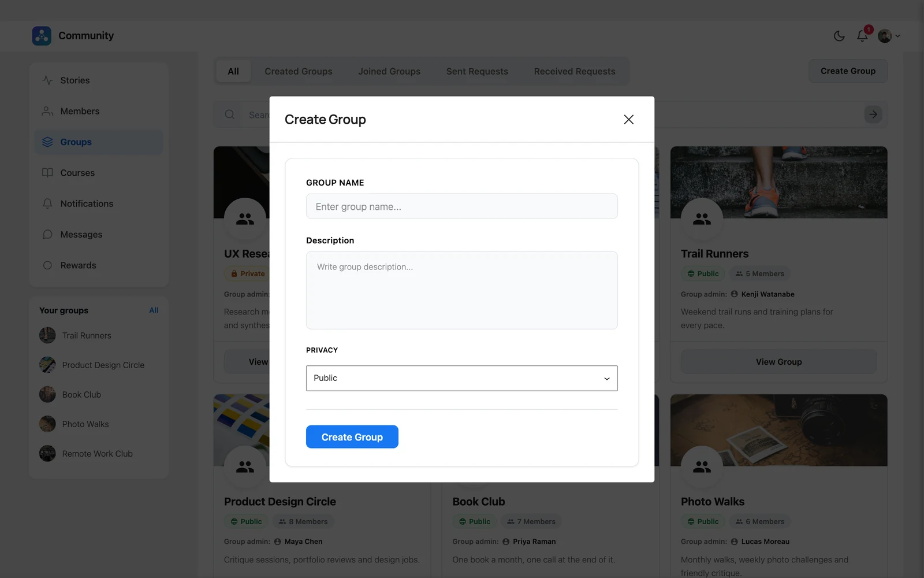924x578 pixels.
Task: Select Groups in the sidebar
Action: (x=99, y=142)
